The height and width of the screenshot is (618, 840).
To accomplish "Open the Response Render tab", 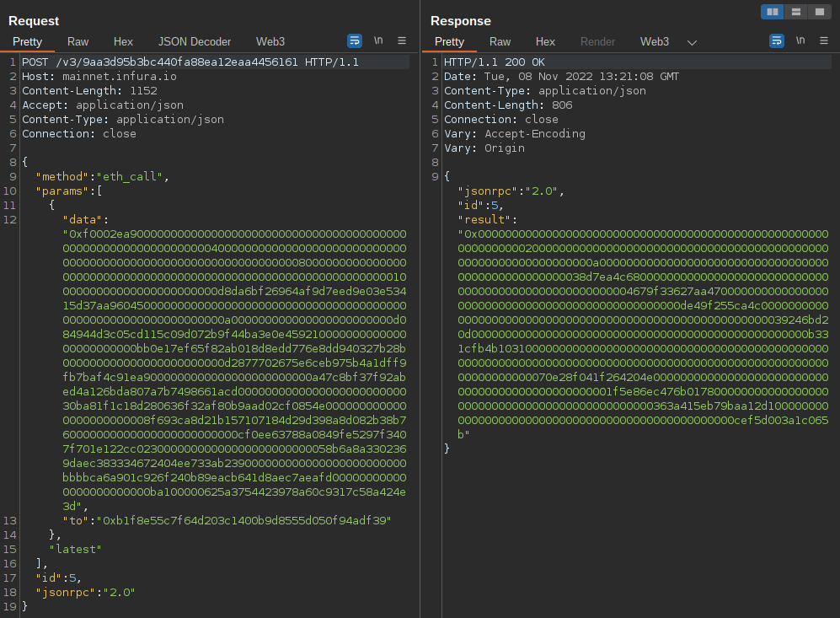I will [x=598, y=42].
